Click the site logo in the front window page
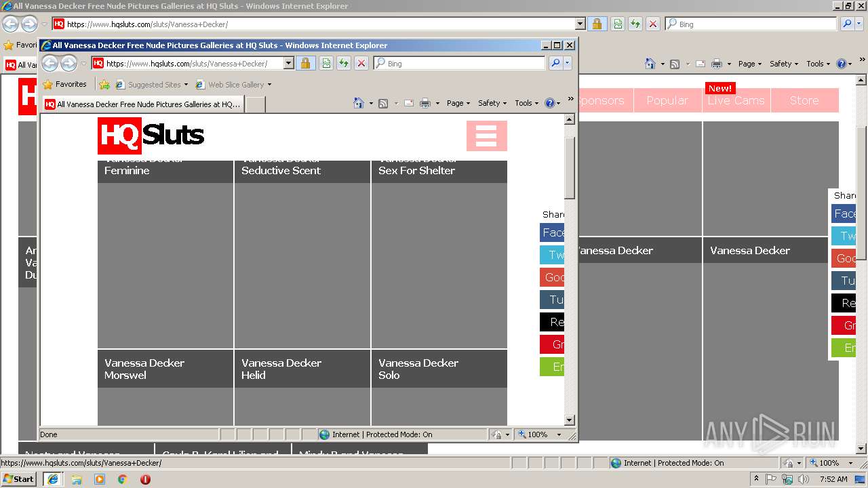Viewport: 868px width, 488px height. tap(151, 136)
